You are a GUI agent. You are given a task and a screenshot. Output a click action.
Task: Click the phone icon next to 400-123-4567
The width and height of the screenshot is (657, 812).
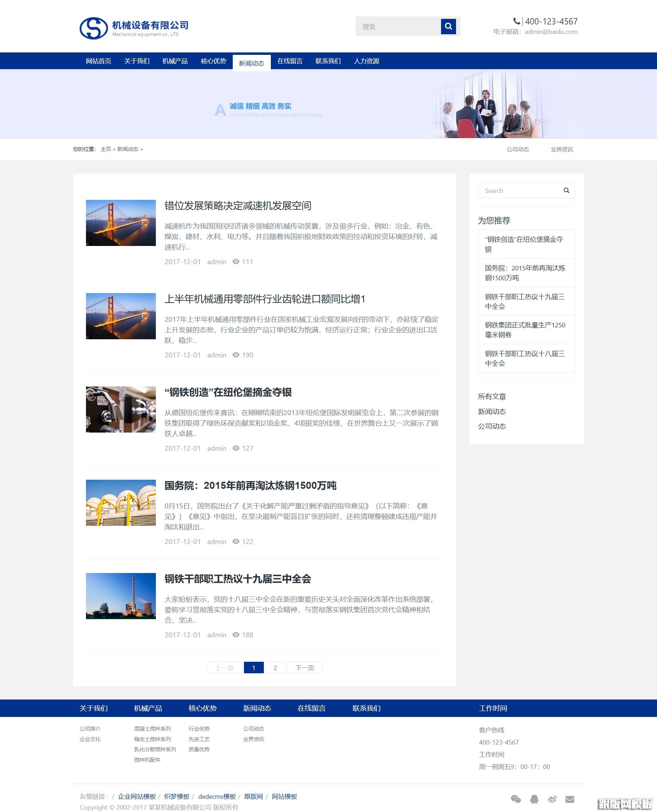517,21
